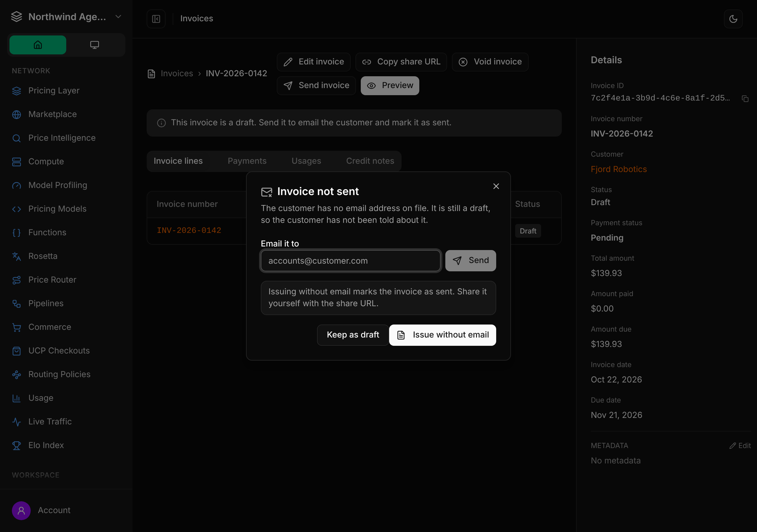Click Void invoice button
Image resolution: width=757 pixels, height=532 pixels.
[490, 62]
